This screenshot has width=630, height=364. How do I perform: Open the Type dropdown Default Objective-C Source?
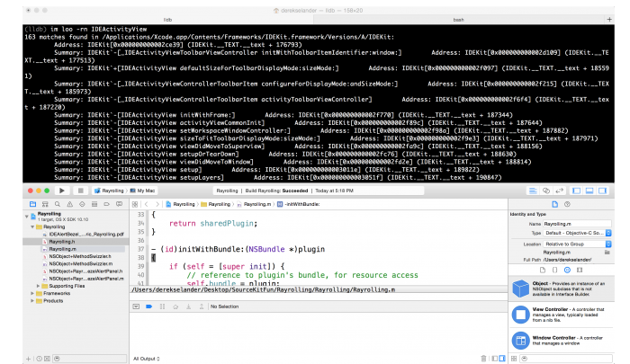pyautogui.click(x=577, y=233)
